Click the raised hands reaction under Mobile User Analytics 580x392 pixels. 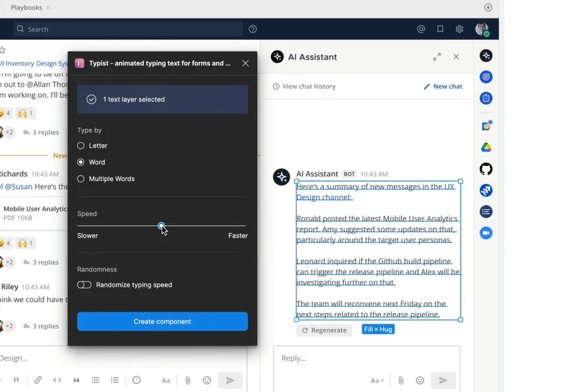25,243
